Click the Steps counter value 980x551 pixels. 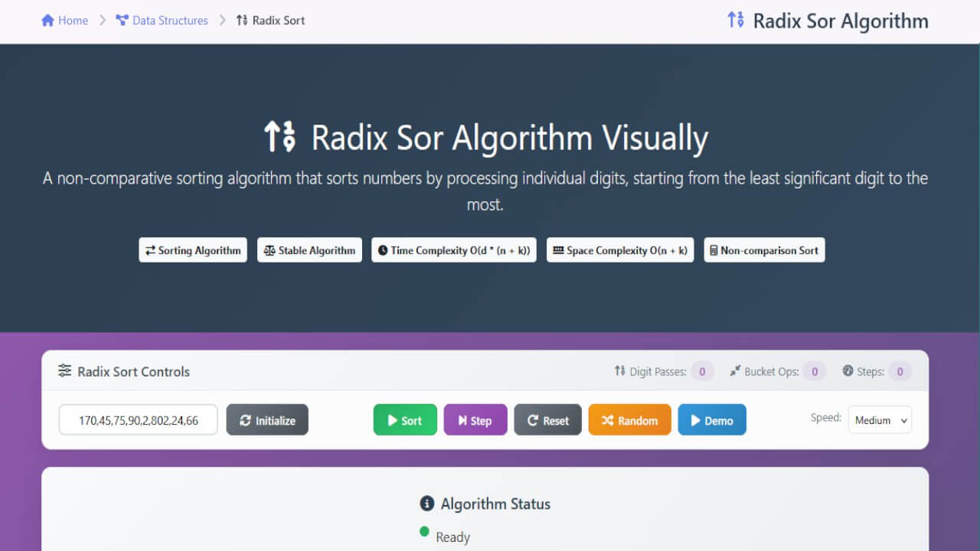coord(900,372)
